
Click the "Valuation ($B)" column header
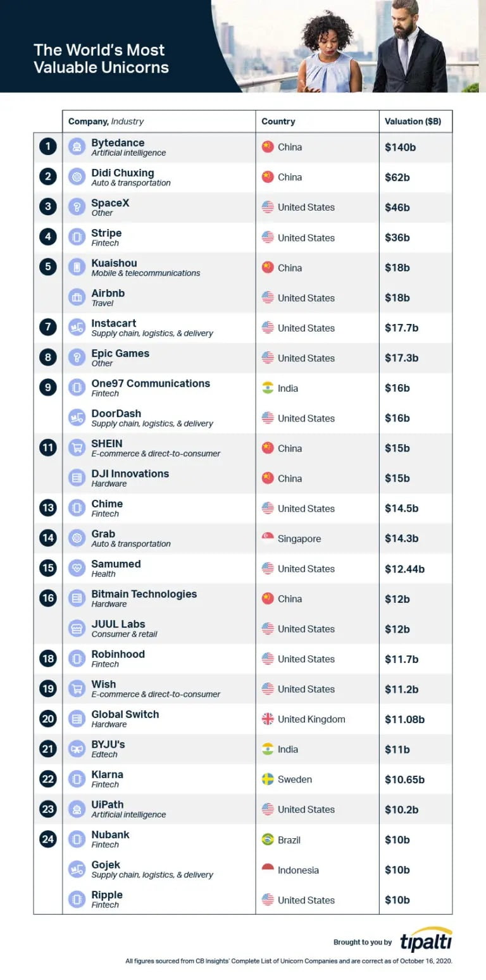click(x=413, y=121)
